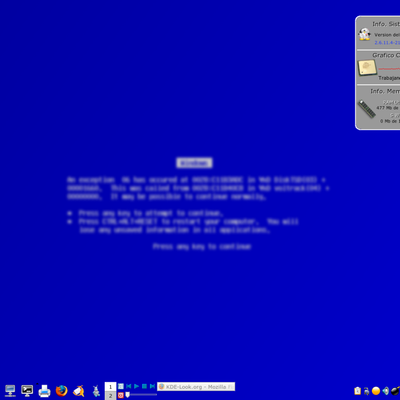
Task: Click the lock tray icon
Action: coord(367,391)
